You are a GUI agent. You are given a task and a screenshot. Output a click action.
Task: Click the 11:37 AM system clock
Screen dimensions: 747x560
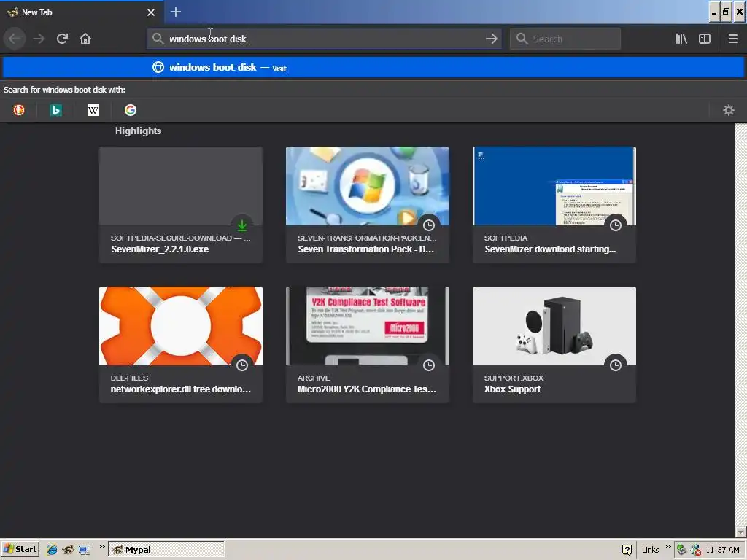point(722,550)
